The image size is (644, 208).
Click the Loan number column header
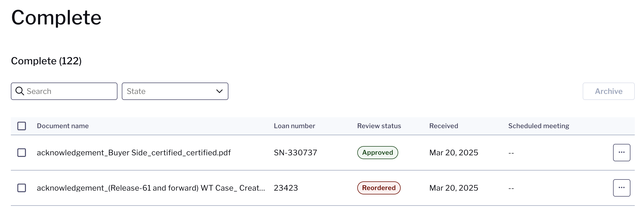coord(294,126)
